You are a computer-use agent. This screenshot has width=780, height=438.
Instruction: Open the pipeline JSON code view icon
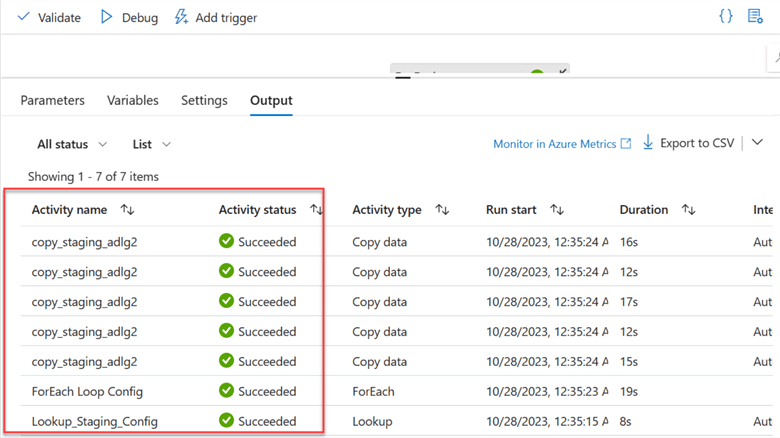[726, 16]
